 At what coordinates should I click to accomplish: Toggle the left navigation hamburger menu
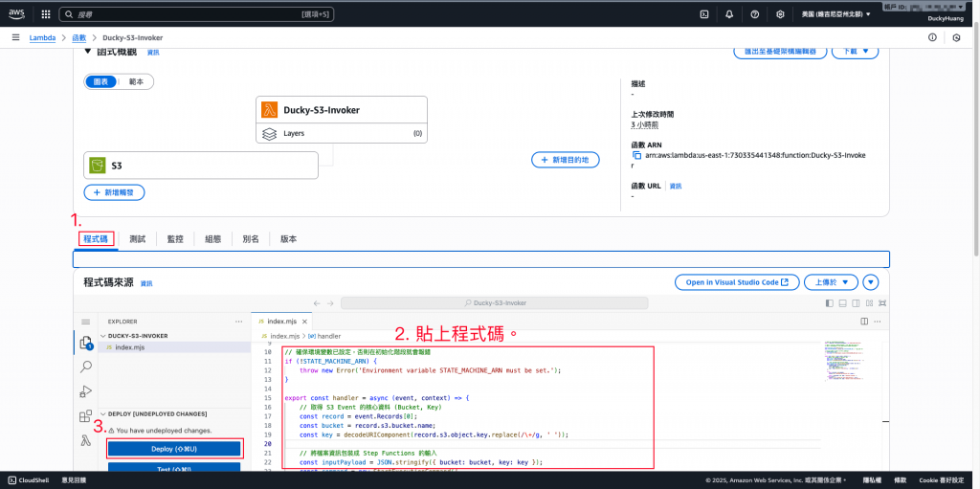[x=15, y=37]
